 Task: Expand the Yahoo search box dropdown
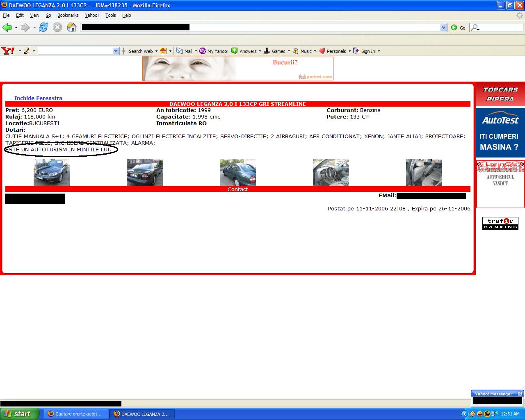(116, 51)
